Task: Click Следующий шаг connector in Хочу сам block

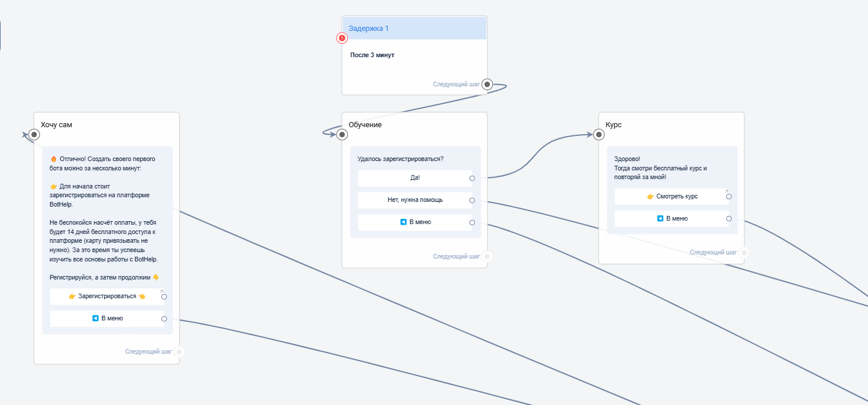Action: (x=179, y=352)
